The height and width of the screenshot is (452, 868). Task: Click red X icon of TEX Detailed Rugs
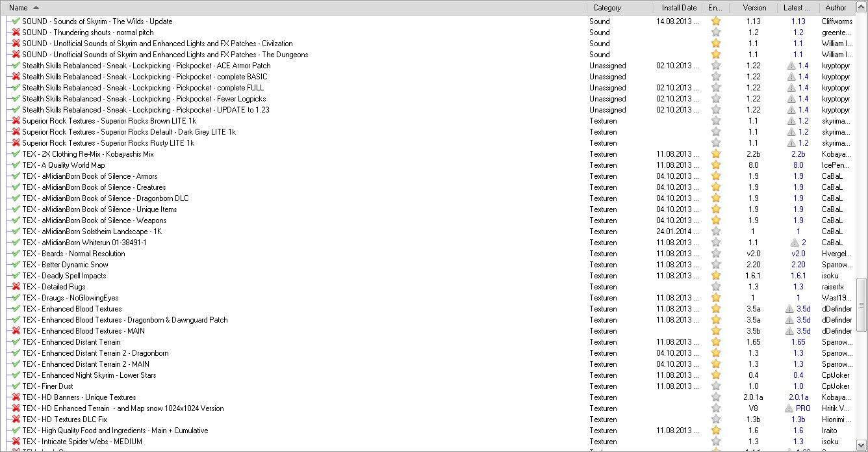[x=16, y=287]
